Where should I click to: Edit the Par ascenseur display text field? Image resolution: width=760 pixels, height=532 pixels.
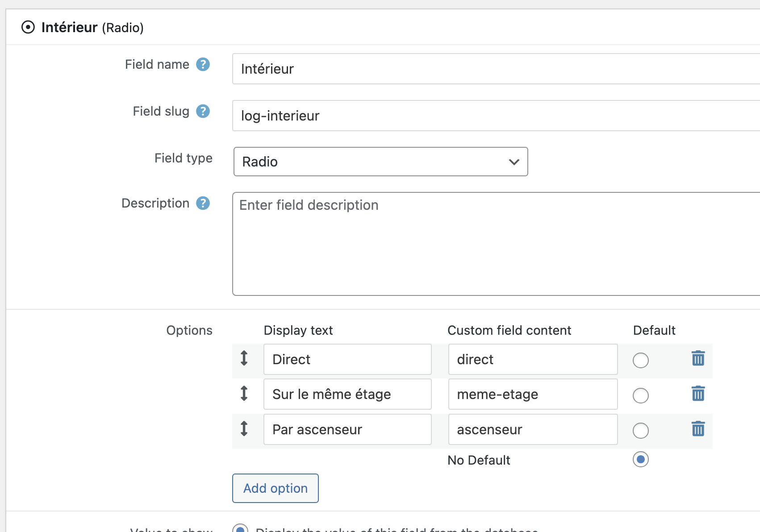click(x=347, y=429)
